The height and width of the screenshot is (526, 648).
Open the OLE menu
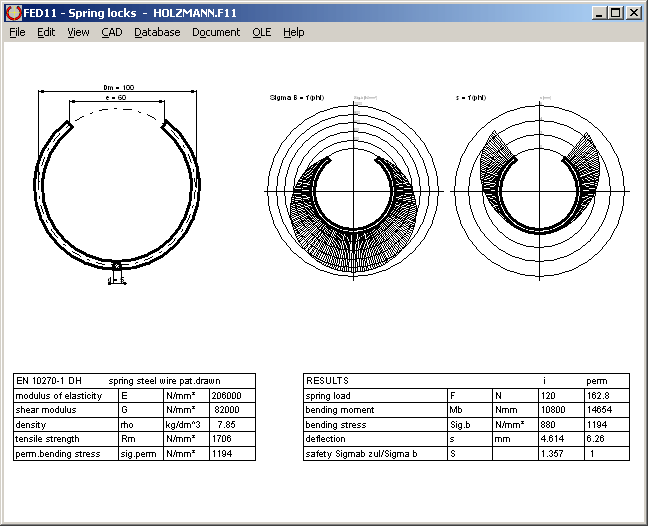click(261, 32)
